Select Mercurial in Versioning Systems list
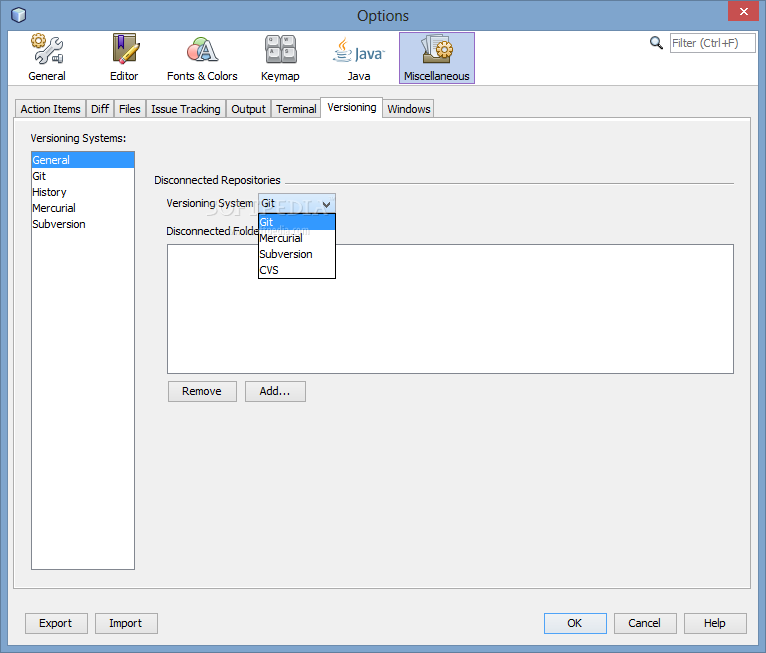Screen dimensions: 766x653 (83, 208)
